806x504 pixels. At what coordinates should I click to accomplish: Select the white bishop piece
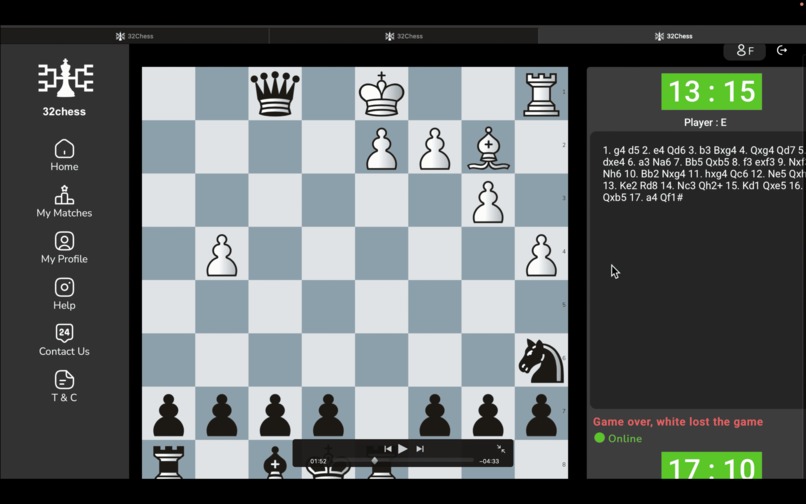click(488, 148)
